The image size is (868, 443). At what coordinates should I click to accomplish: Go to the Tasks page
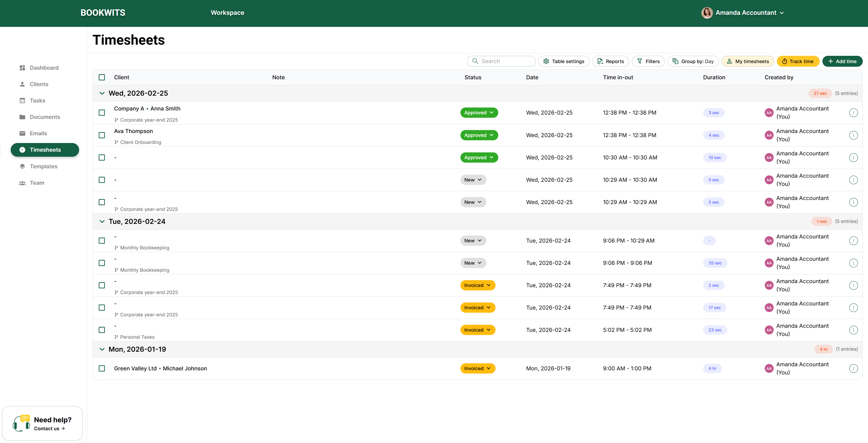coord(37,101)
